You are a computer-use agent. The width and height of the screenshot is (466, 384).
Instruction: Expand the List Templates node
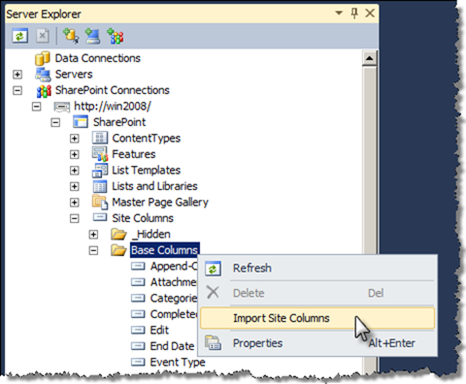74,170
